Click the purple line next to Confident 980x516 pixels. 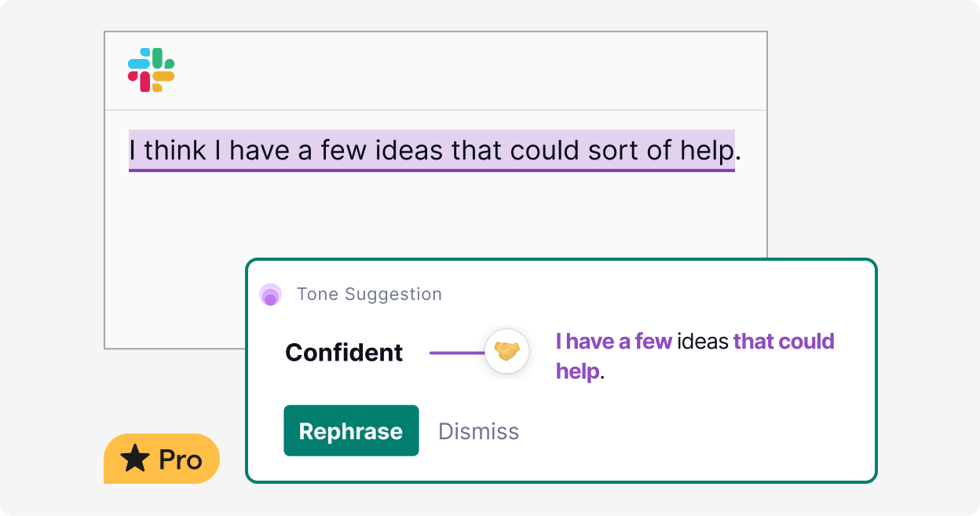[x=455, y=353]
